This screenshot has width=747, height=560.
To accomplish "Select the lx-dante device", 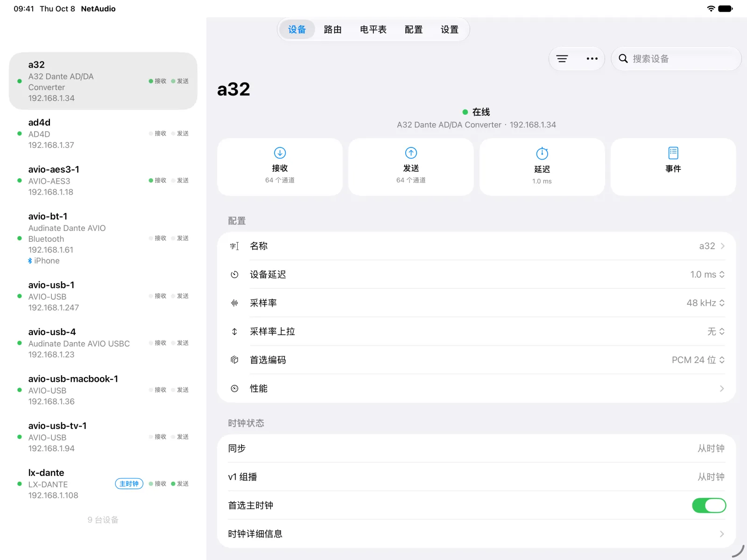I will [x=103, y=484].
